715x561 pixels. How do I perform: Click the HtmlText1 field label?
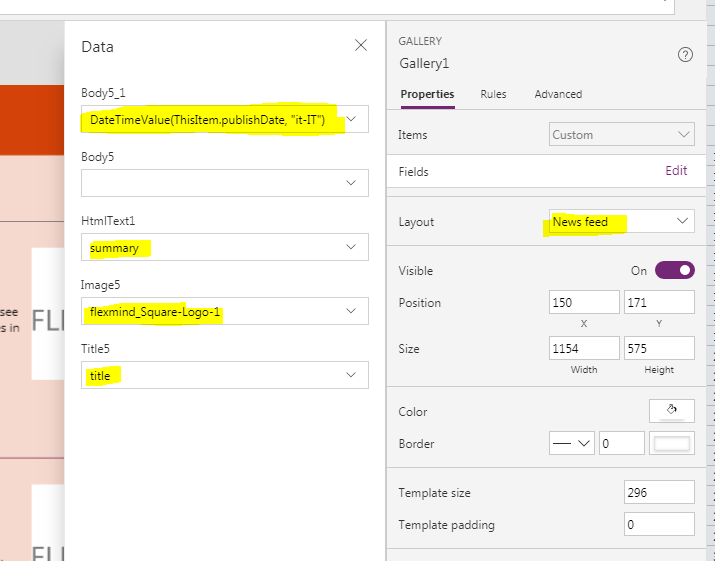click(108, 221)
